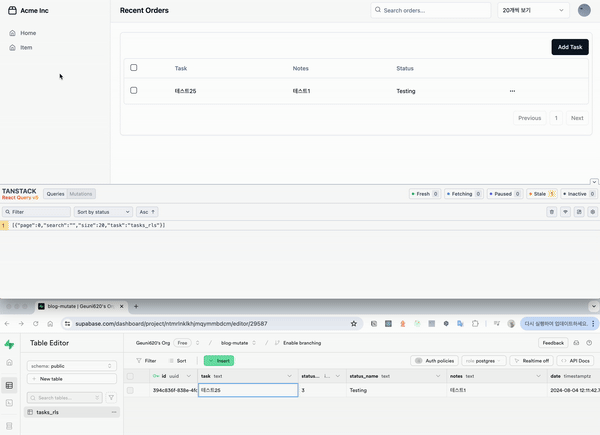The image size is (600, 435).
Task: Click the green Insert button
Action: click(219, 361)
